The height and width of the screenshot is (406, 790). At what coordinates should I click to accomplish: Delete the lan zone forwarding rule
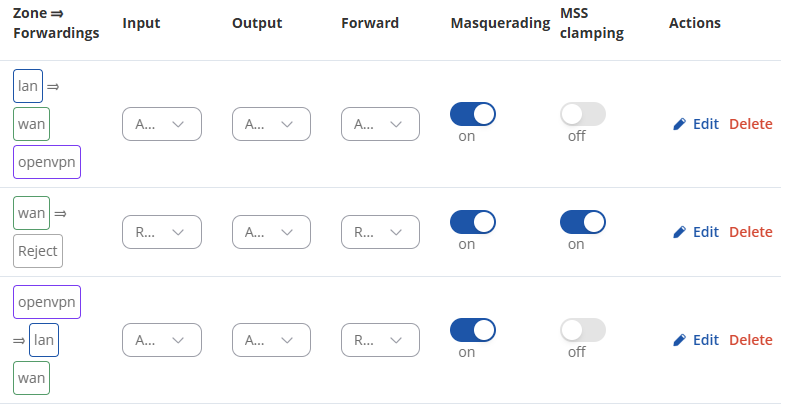click(751, 124)
